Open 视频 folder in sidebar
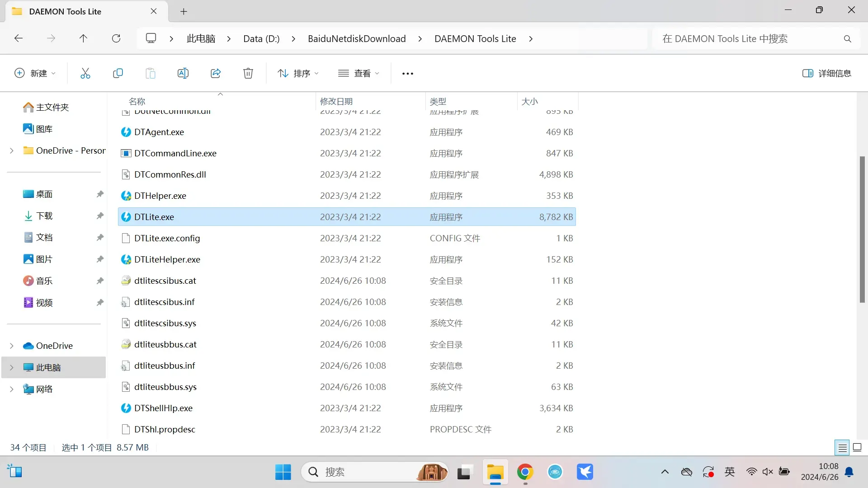This screenshot has height=488, width=868. tap(44, 302)
